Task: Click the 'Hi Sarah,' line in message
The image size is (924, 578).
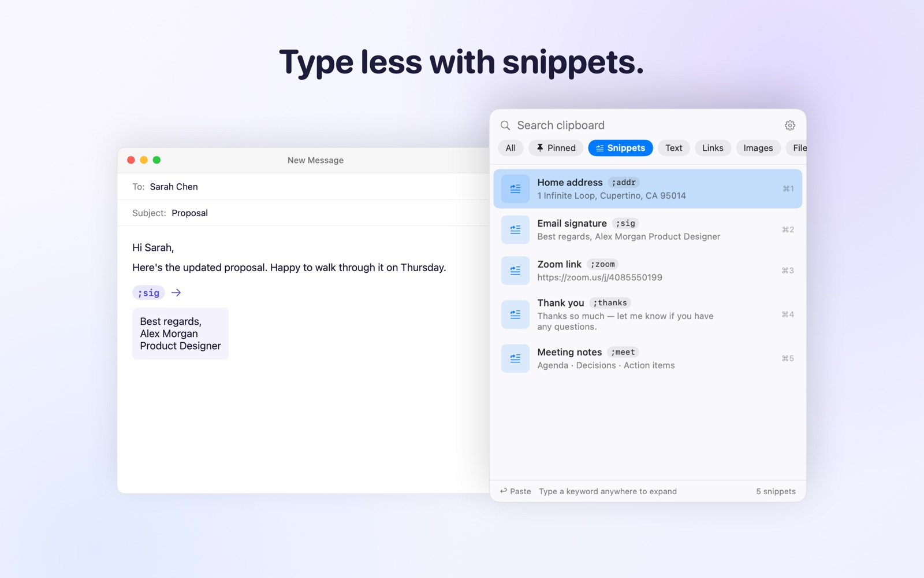Action: tap(153, 247)
